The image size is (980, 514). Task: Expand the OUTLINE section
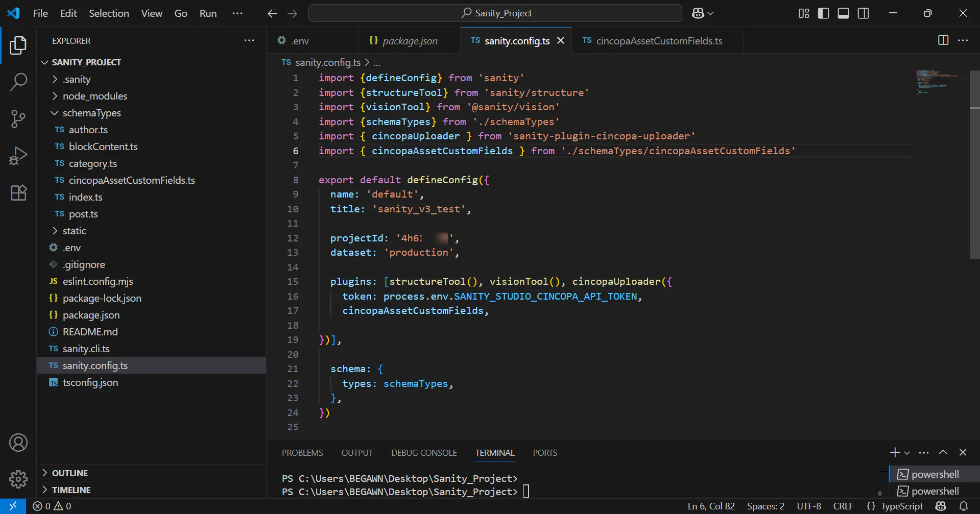tap(152, 473)
